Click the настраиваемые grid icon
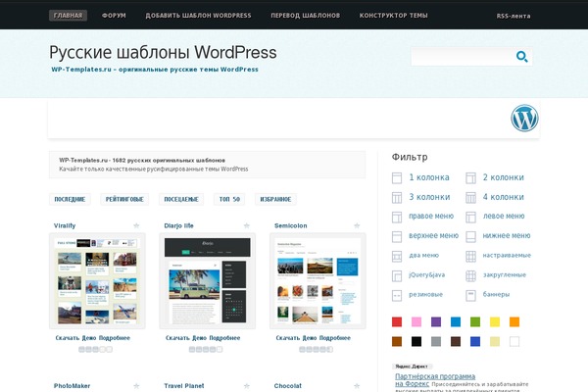Image resolution: width=588 pixels, height=392 pixels. coord(470,256)
